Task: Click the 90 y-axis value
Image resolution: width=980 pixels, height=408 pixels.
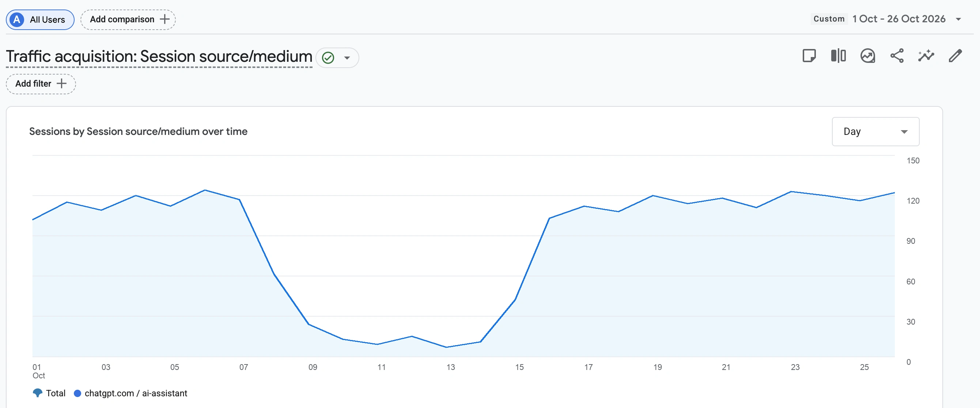Action: point(911,241)
